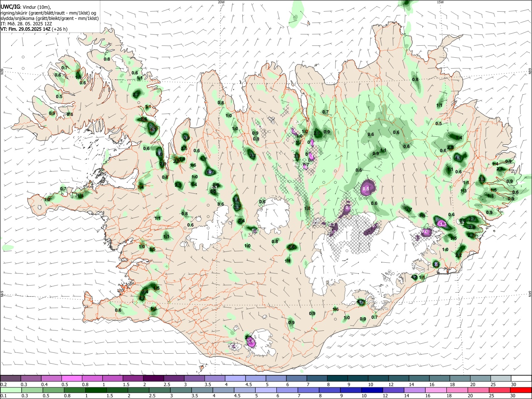Click the 'slydda/snjókoma' legend description line

pos(49,18)
